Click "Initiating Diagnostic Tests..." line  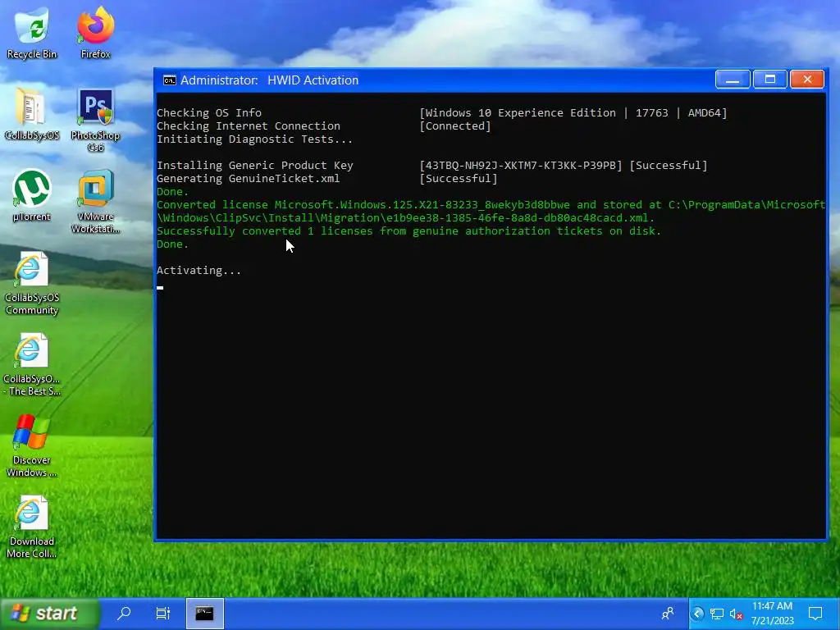point(254,139)
